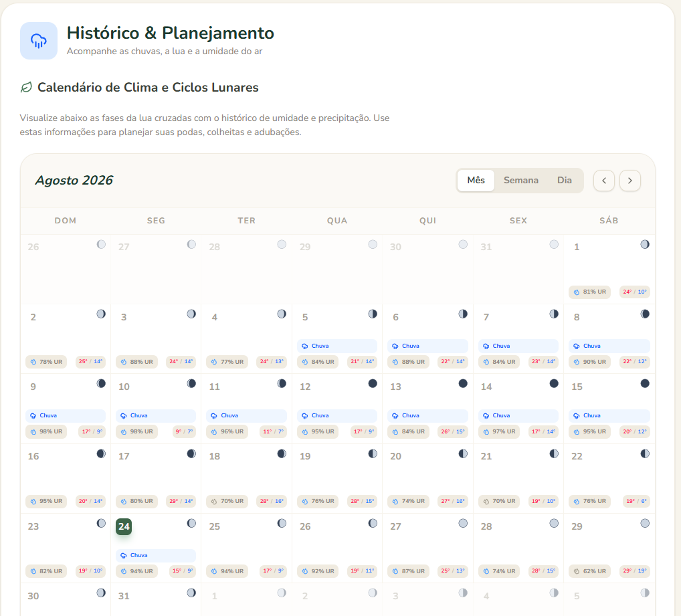Screen dimensions: 681x616
Task: Click 96% UR humidity badge on August 11
Action: (x=227, y=431)
